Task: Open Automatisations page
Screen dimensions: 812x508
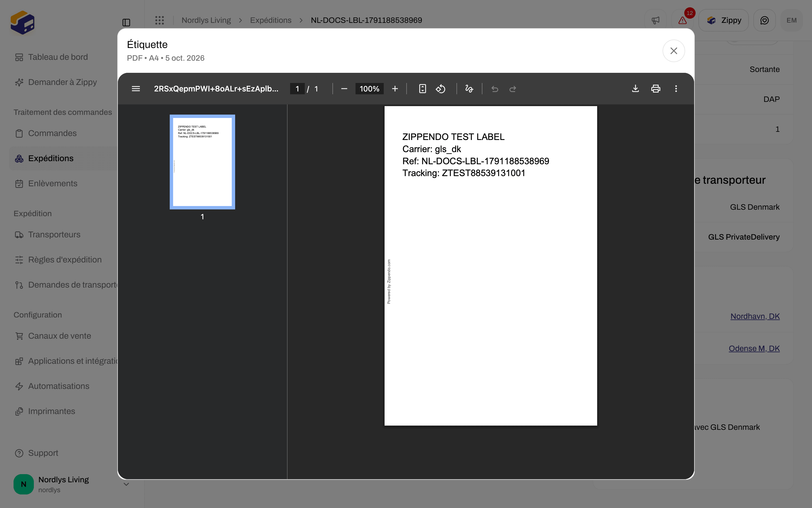Action: click(59, 386)
